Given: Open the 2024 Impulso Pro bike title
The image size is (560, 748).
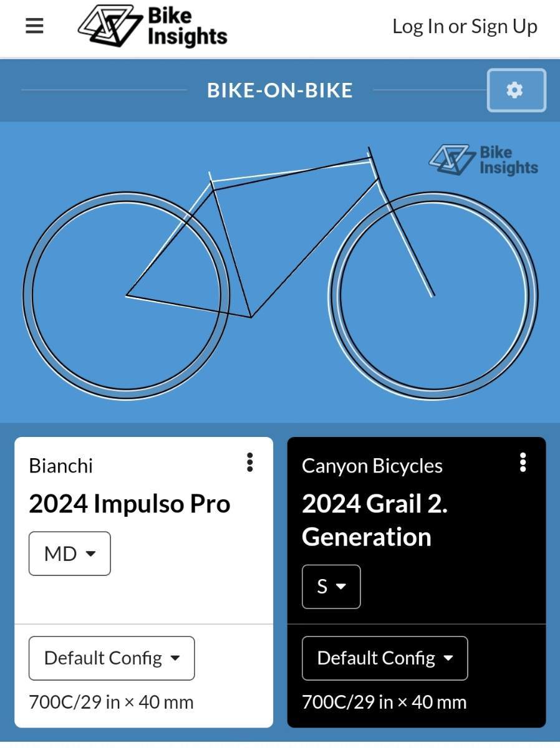Looking at the screenshot, I should point(130,504).
